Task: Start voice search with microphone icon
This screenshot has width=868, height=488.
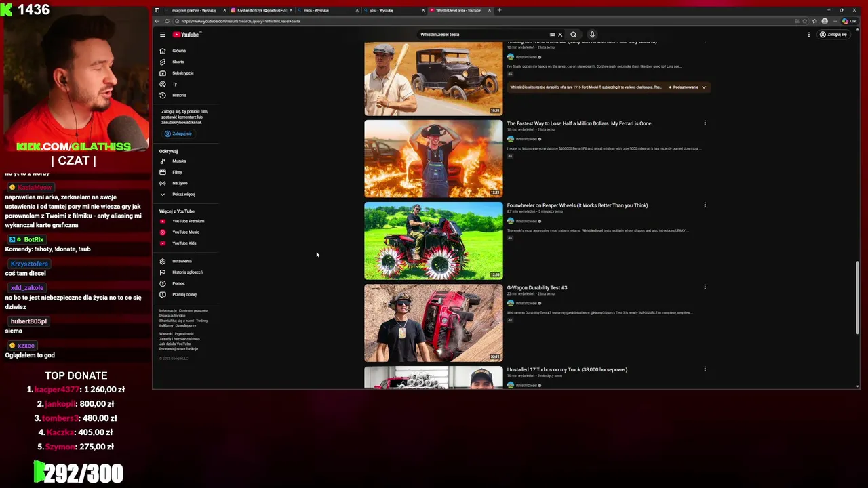Action: click(592, 35)
